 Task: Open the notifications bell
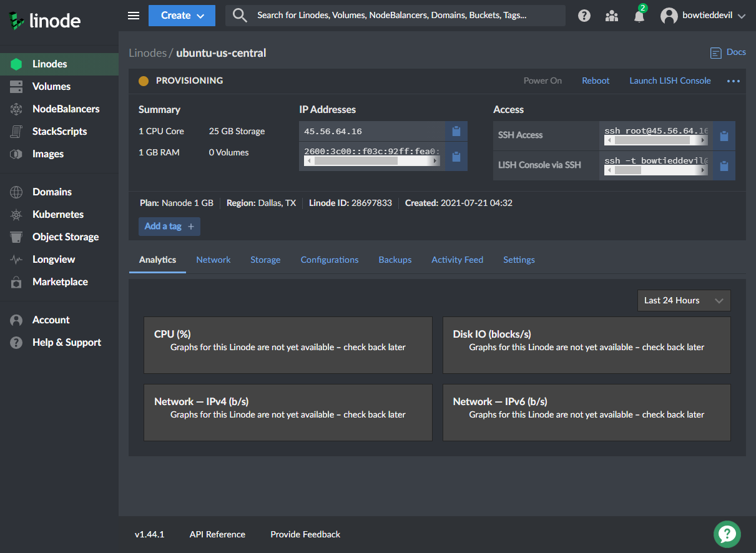[639, 16]
